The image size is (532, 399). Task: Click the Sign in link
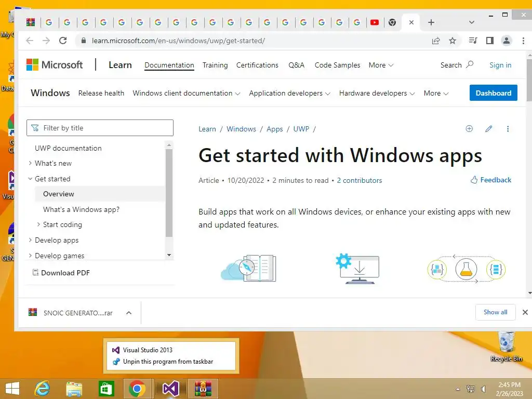pos(500,65)
